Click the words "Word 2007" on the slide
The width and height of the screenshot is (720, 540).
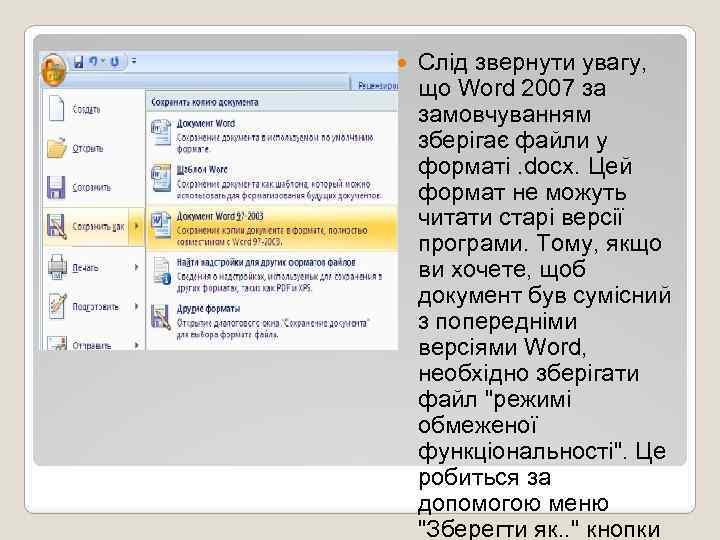pos(516,88)
